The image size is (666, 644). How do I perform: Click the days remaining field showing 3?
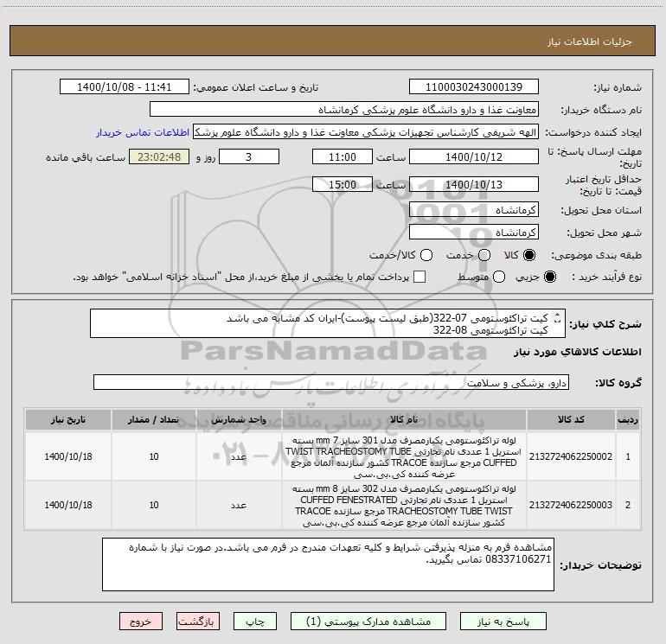point(249,157)
